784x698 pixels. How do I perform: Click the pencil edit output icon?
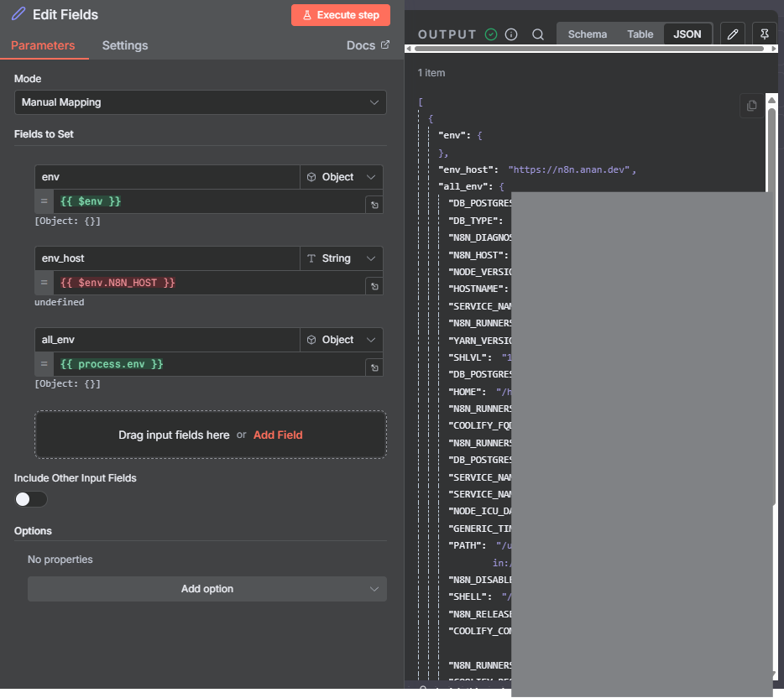click(x=733, y=34)
